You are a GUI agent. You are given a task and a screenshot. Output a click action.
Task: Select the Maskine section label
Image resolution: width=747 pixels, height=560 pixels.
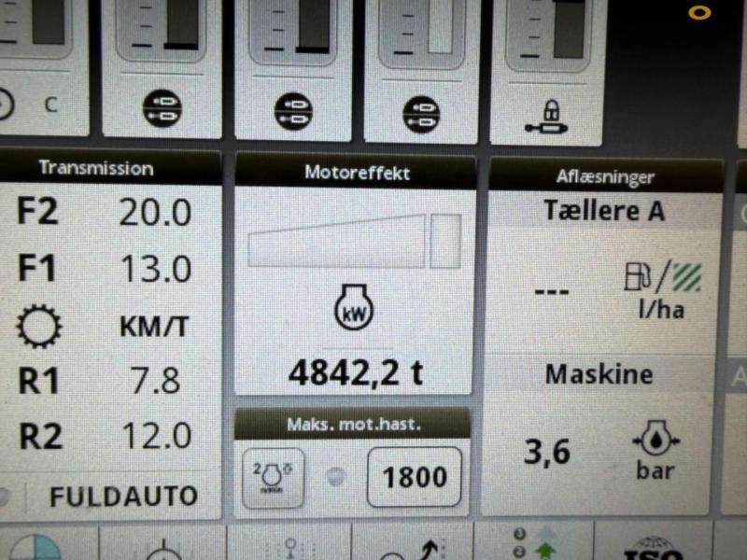click(598, 374)
